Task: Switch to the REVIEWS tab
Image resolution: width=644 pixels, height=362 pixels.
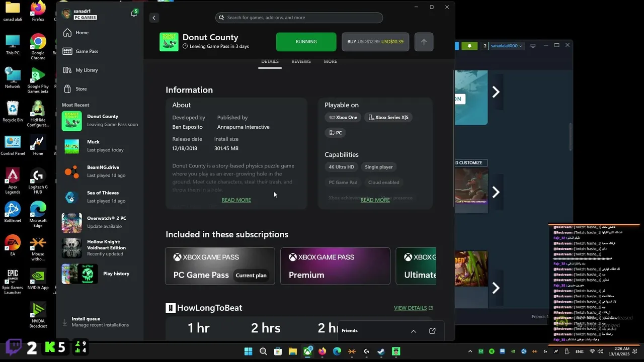Action: click(x=301, y=61)
